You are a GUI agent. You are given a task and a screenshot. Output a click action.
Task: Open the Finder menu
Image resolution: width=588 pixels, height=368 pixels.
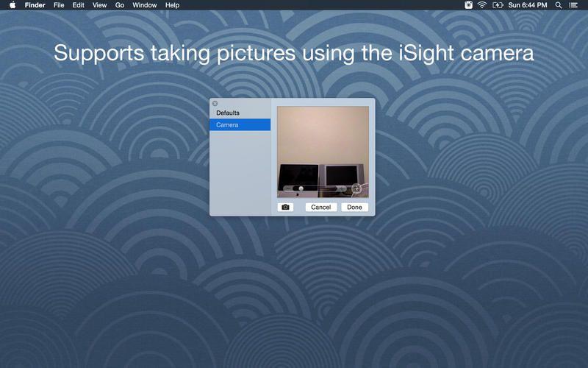point(35,5)
